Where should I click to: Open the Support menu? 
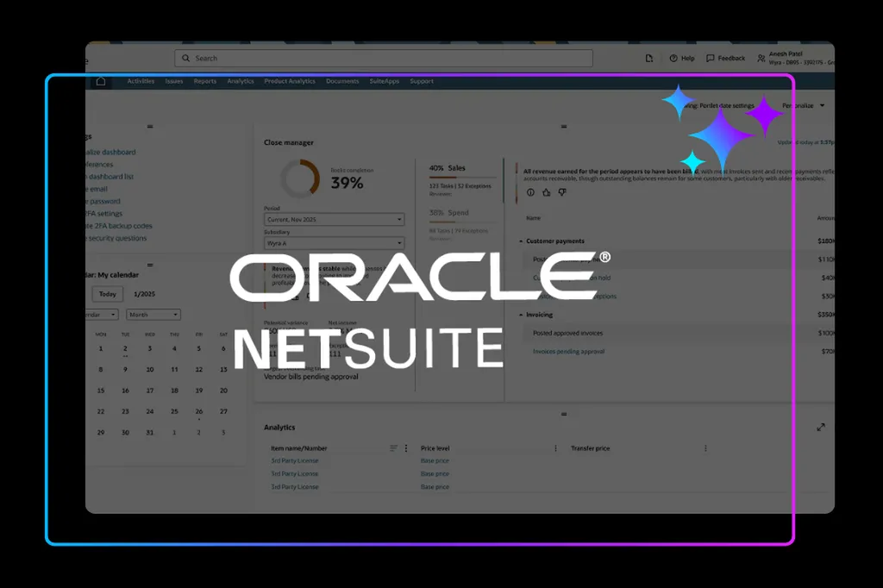click(x=422, y=81)
